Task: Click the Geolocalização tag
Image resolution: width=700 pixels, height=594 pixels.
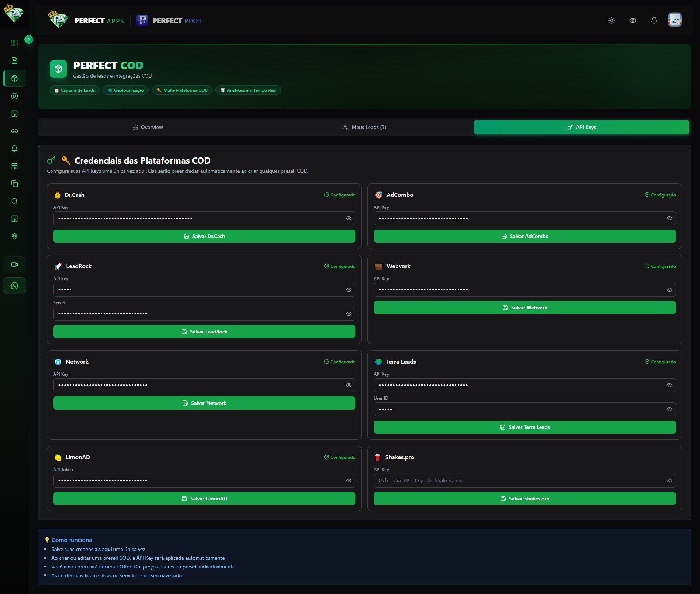Action: click(x=126, y=90)
